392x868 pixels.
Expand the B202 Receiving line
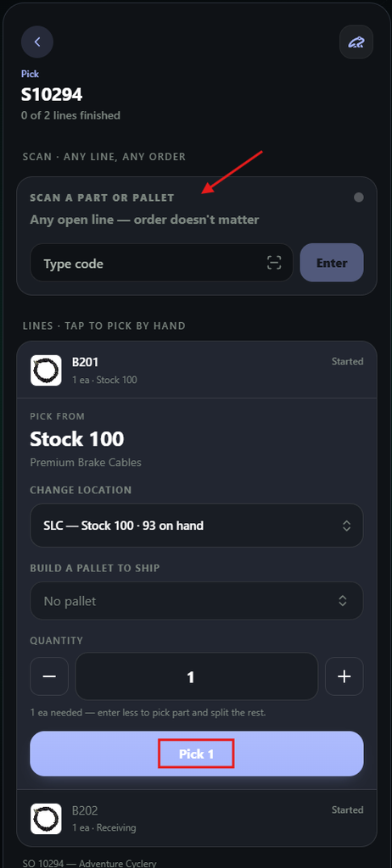pos(197,819)
